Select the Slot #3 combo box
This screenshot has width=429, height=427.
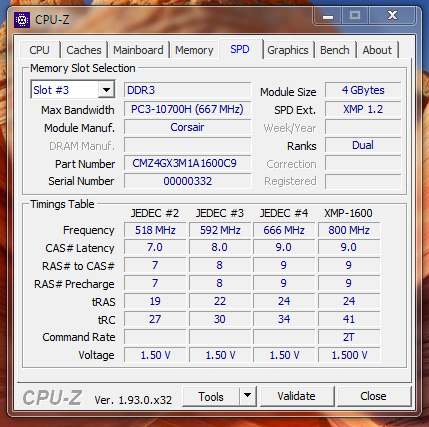pos(73,90)
